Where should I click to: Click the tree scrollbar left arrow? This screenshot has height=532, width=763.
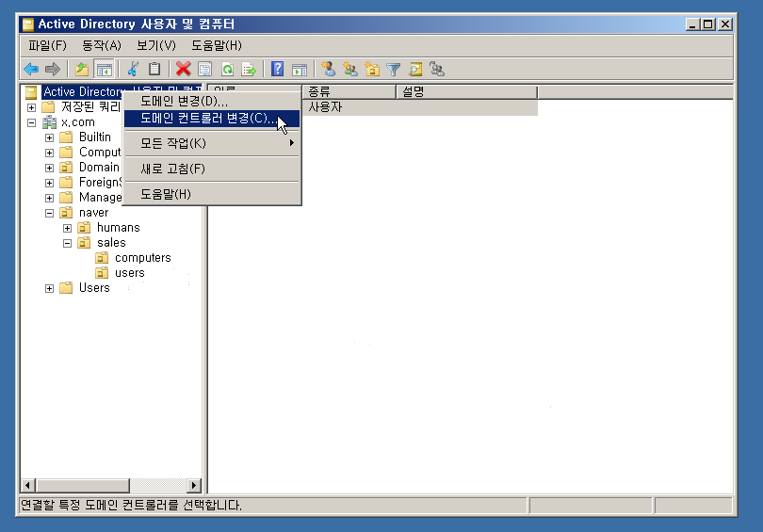27,485
